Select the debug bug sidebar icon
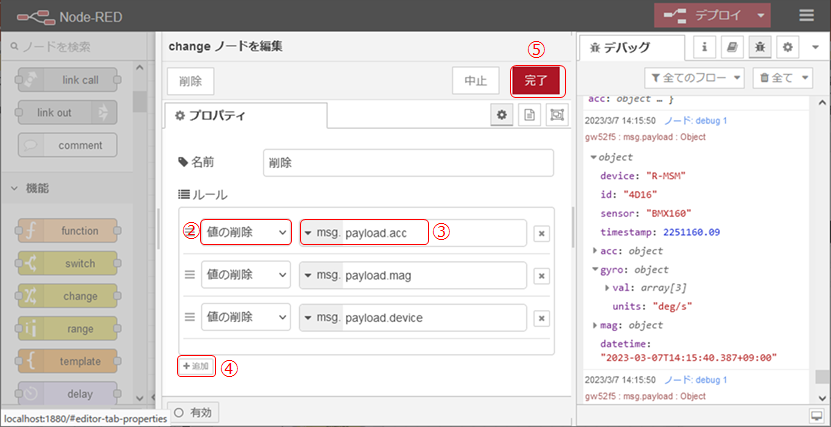 coord(760,47)
